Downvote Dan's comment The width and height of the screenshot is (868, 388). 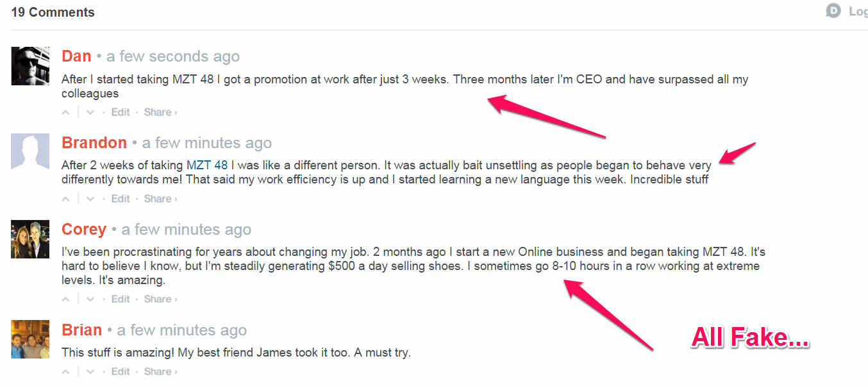[x=90, y=112]
